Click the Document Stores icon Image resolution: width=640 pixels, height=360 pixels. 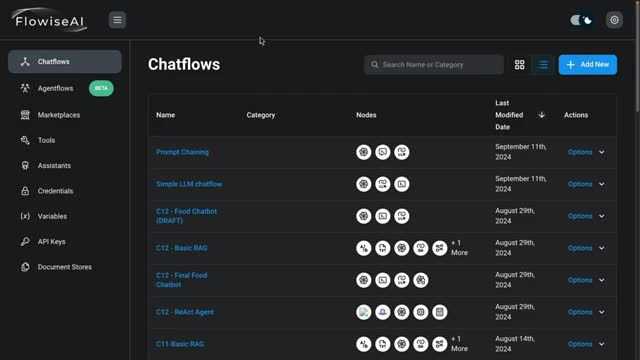point(25,267)
